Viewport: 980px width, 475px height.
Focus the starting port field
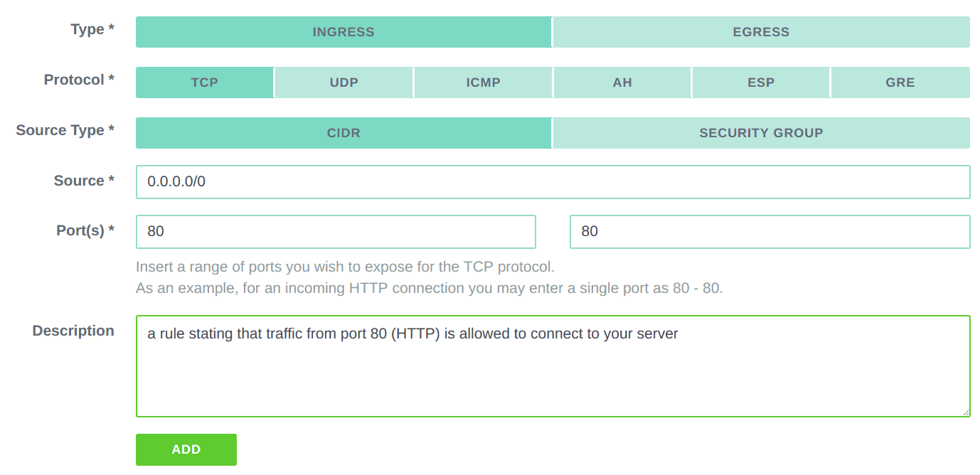[x=335, y=231]
